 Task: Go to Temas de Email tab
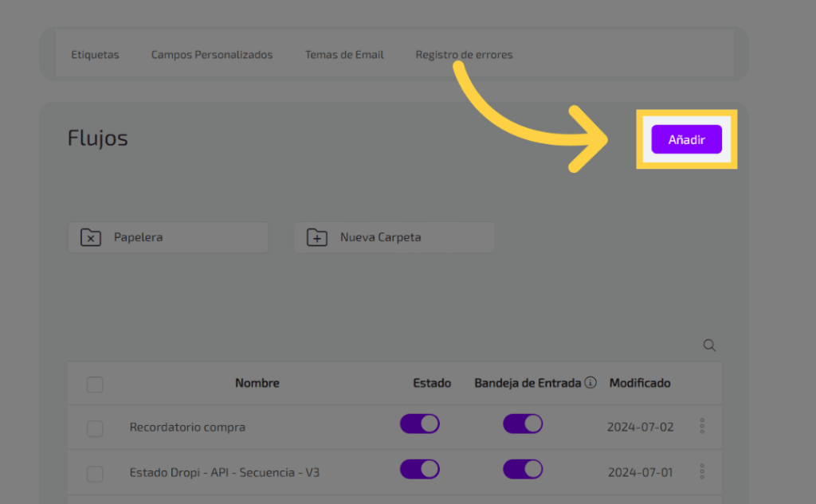344,55
